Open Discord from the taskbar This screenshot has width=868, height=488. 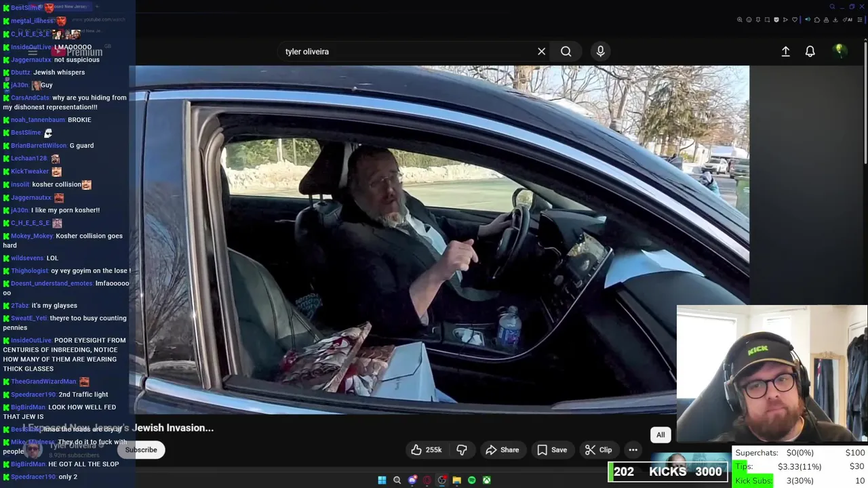click(412, 480)
